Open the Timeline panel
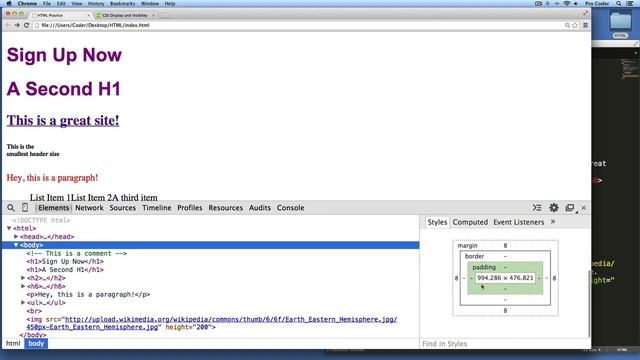Image resolution: width=640 pixels, height=360 pixels. pyautogui.click(x=157, y=208)
